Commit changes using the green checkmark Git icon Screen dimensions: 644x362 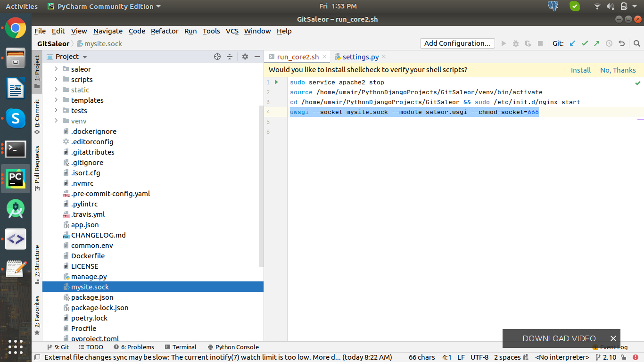tap(584, 43)
